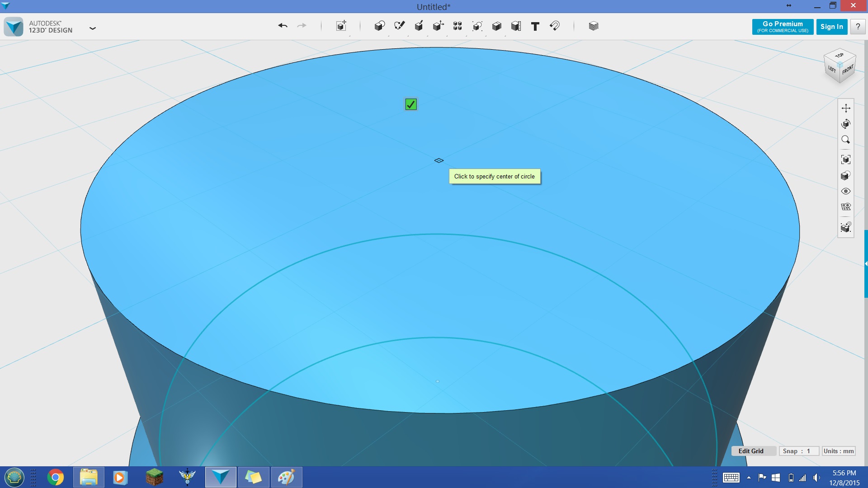Screen dimensions: 868x488
Task: Click the Snap value dropdown
Action: click(798, 451)
